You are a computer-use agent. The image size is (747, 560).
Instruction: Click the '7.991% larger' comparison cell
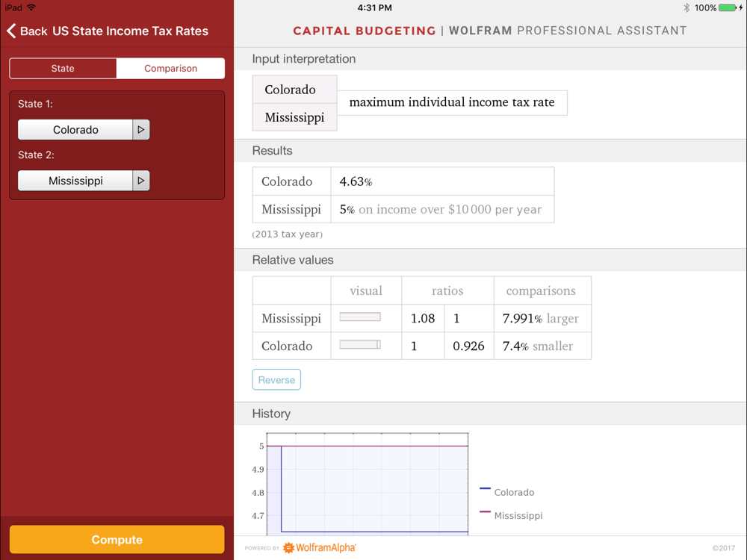(541, 319)
